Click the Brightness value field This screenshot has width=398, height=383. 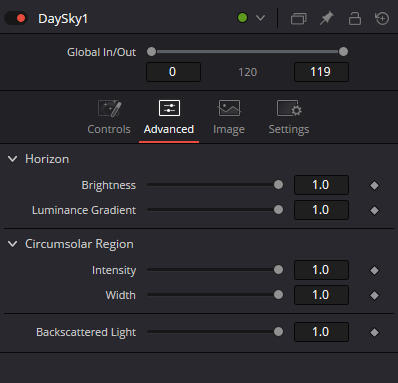coord(321,185)
